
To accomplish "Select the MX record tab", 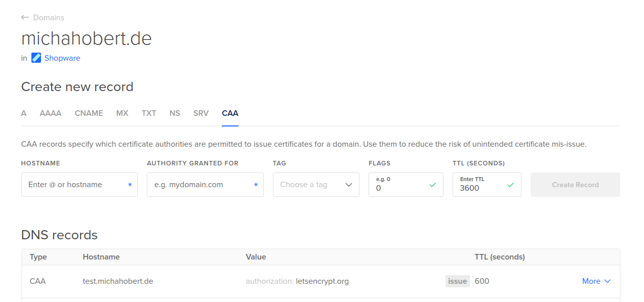I will coord(122,113).
